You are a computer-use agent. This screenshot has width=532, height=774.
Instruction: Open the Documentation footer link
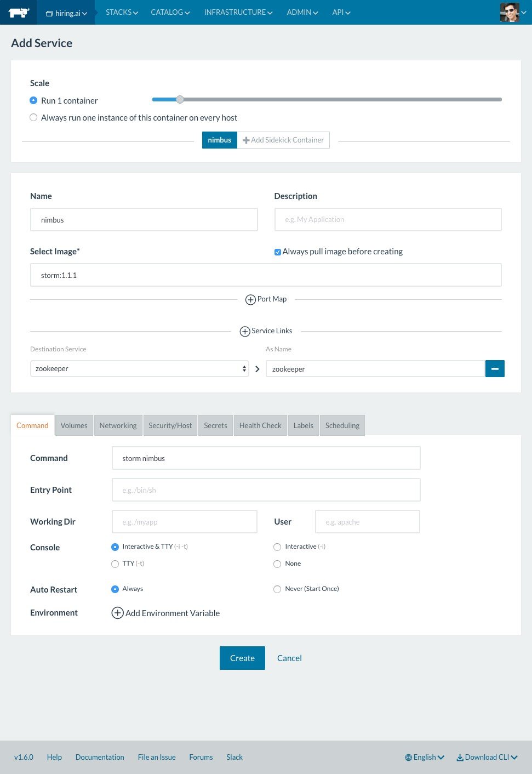[100, 758]
